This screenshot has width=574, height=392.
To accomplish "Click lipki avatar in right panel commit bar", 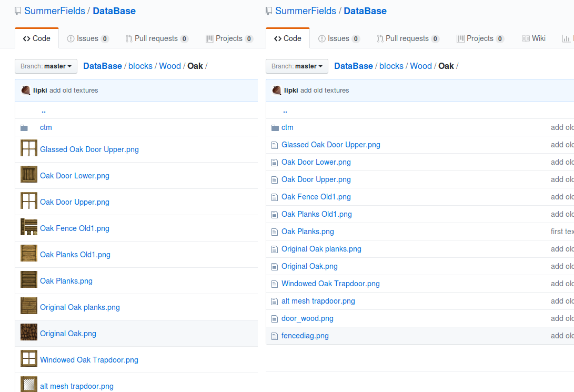I will pyautogui.click(x=277, y=90).
